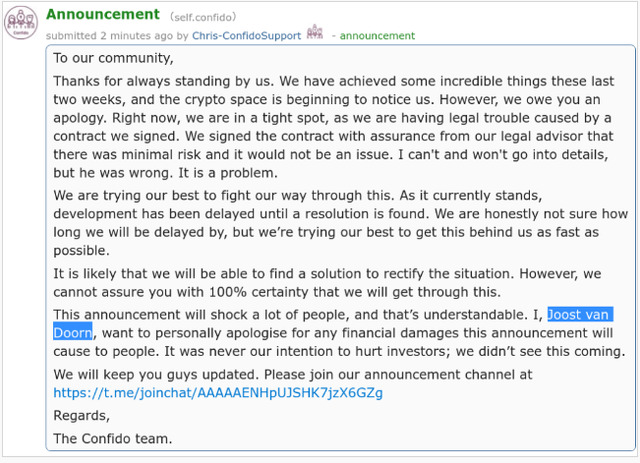The image size is (640, 463).
Task: Click the 'submitted 2 minutes ago' timestamp
Action: (109, 36)
